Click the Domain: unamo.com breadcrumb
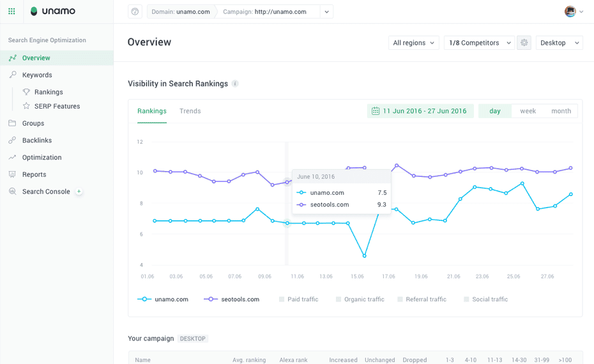The height and width of the screenshot is (364, 594). (181, 11)
